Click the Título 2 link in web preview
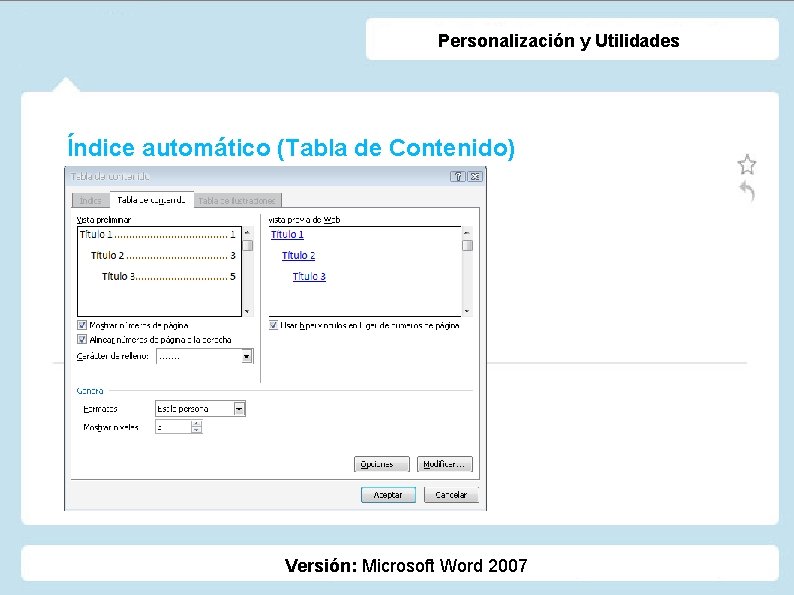The width and height of the screenshot is (794, 595). pyautogui.click(x=298, y=255)
